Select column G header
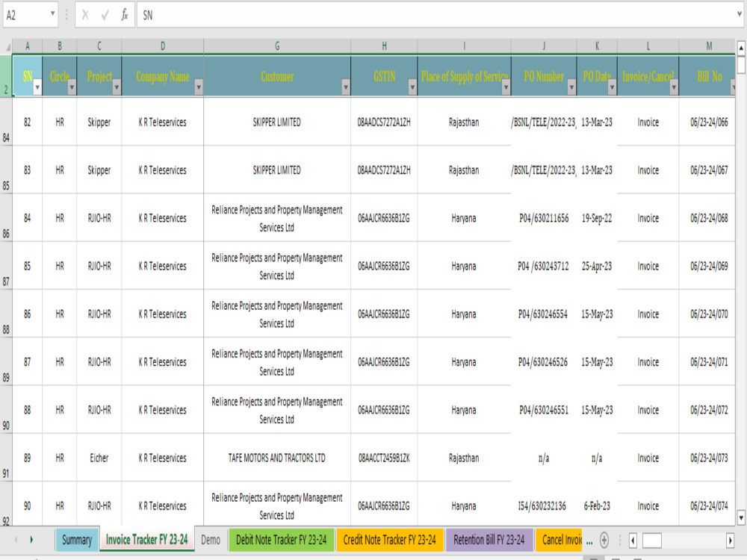Screen dimensions: 747x560 (x=277, y=46)
